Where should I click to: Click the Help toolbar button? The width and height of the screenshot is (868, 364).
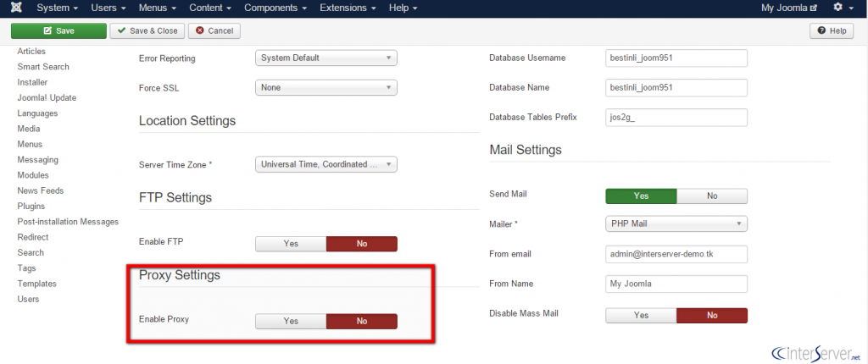(832, 31)
